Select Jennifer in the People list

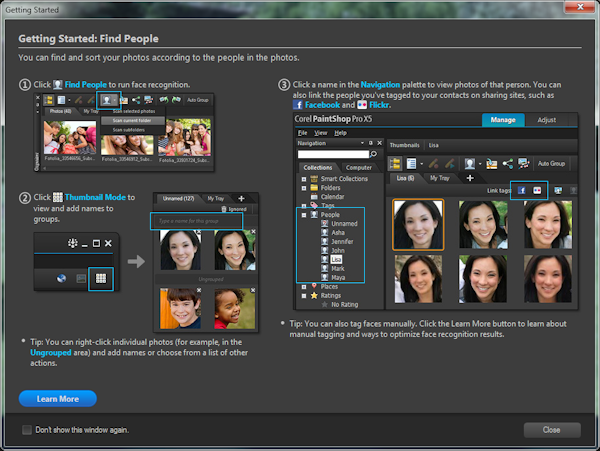pyautogui.click(x=342, y=241)
